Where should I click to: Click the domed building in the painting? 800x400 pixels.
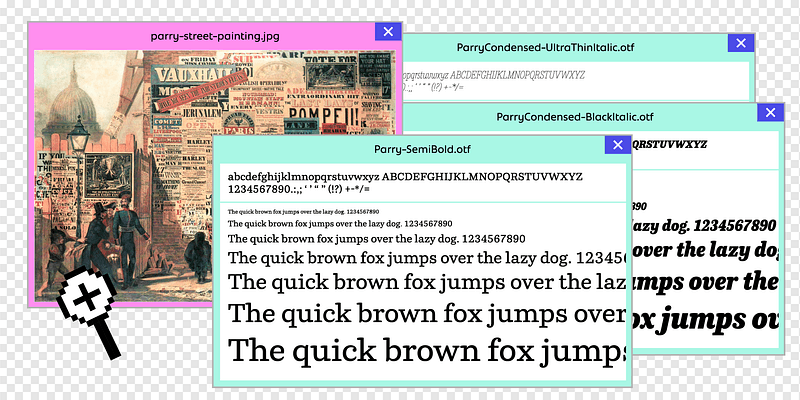66,112
